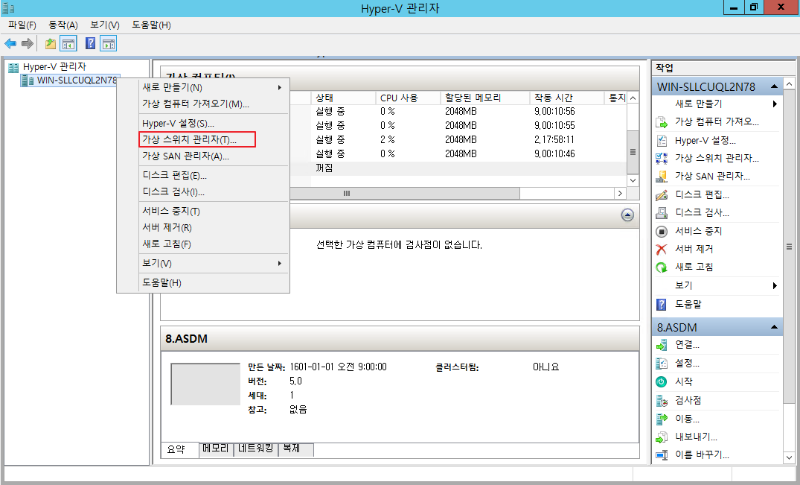Click the 이동 icon under 8.ASDM
800x485 pixels.
(661, 419)
